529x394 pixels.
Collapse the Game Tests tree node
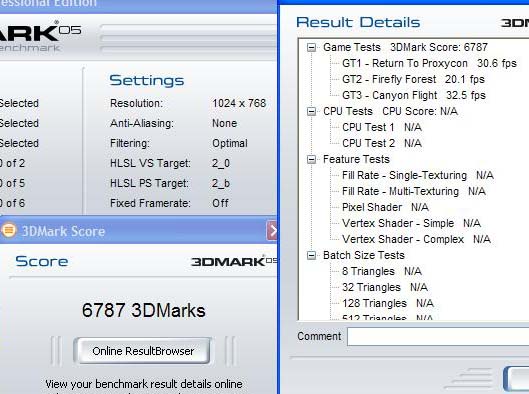click(x=311, y=47)
